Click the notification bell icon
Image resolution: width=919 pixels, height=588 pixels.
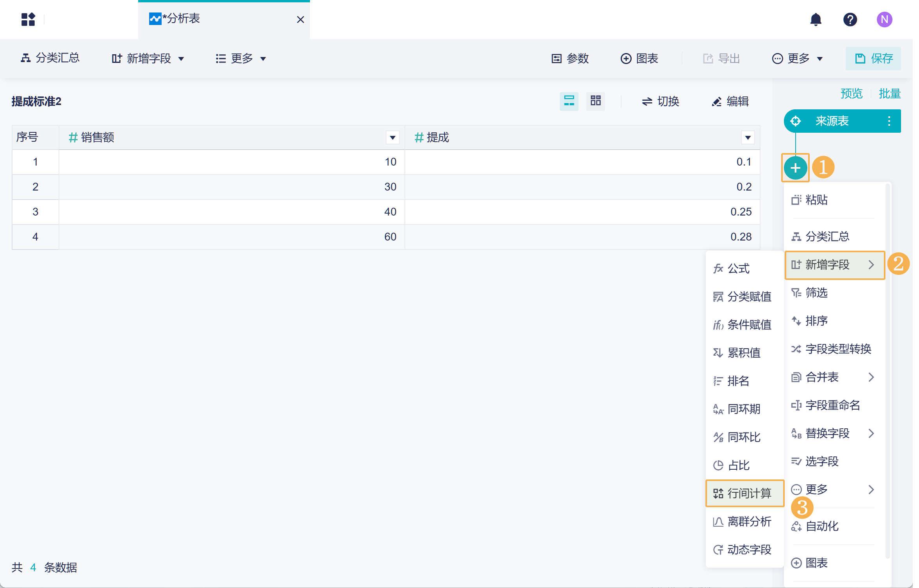[x=816, y=20]
